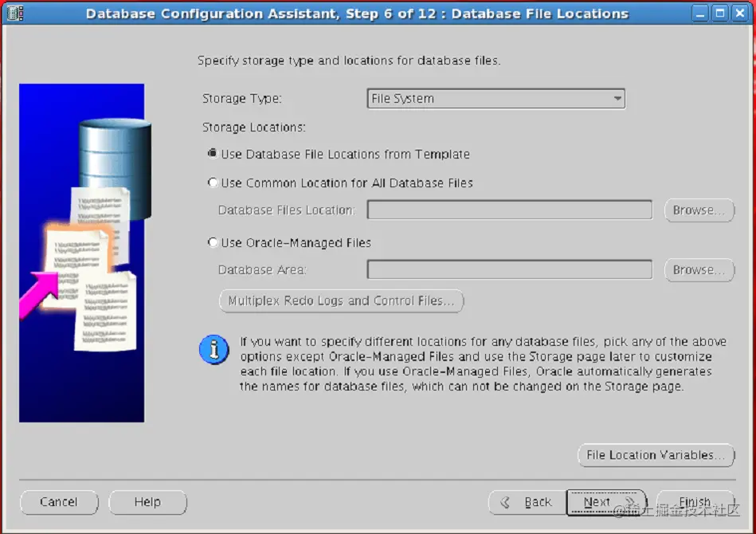This screenshot has height=534, width=756.
Task: Click the 'Storage Locations:' label
Action: [253, 128]
